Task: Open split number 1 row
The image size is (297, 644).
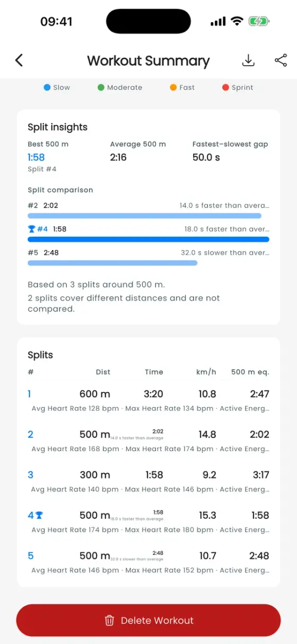Action: [x=148, y=400]
